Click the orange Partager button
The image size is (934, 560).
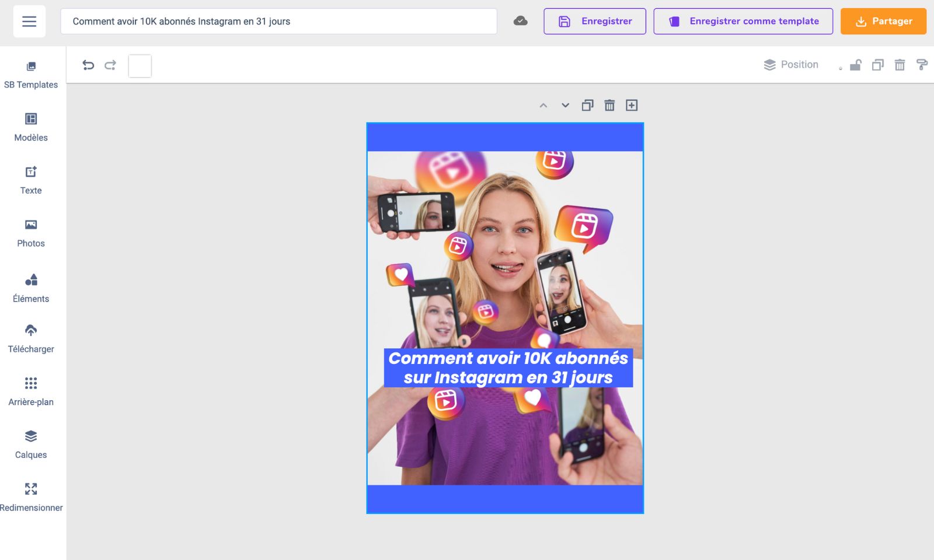[x=883, y=22]
